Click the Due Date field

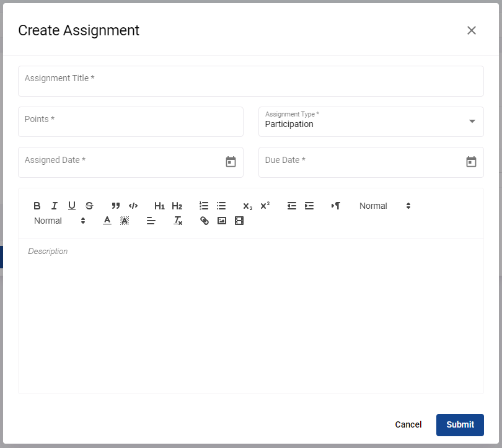(371, 162)
